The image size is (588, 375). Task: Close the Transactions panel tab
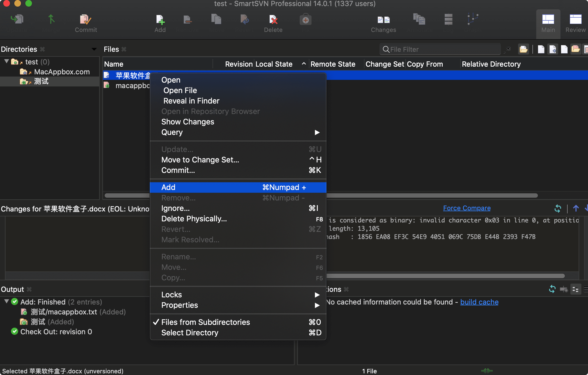pos(346,289)
